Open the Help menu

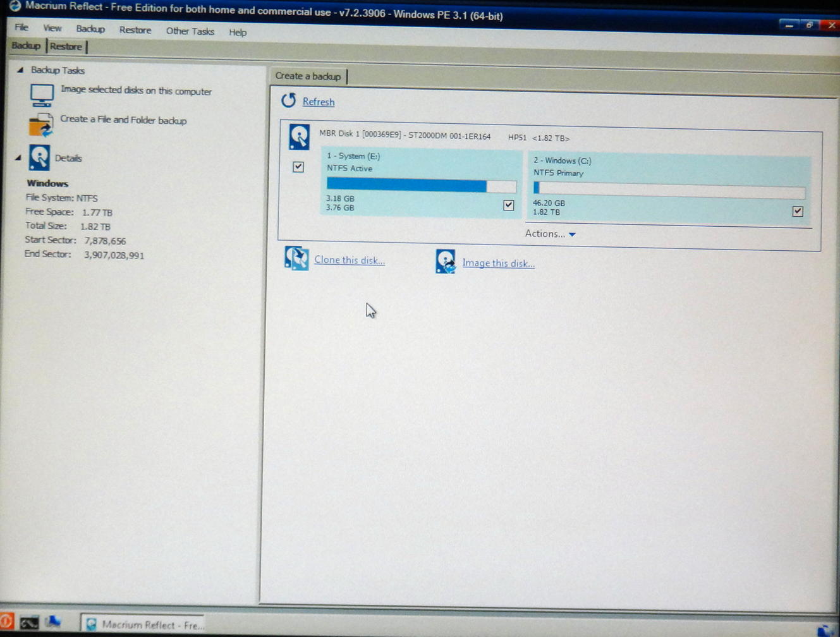click(238, 32)
